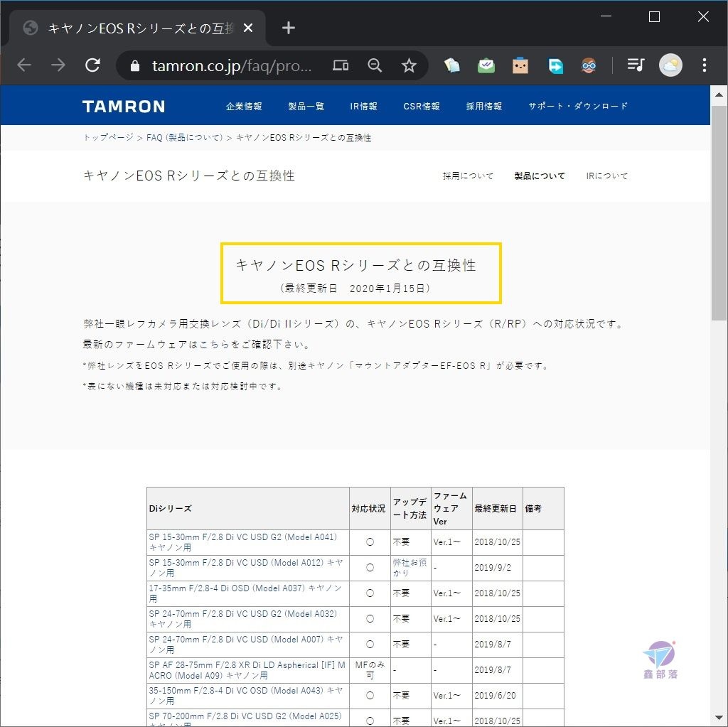Click the TAMRON logo
The height and width of the screenshot is (727, 728).
[124, 107]
